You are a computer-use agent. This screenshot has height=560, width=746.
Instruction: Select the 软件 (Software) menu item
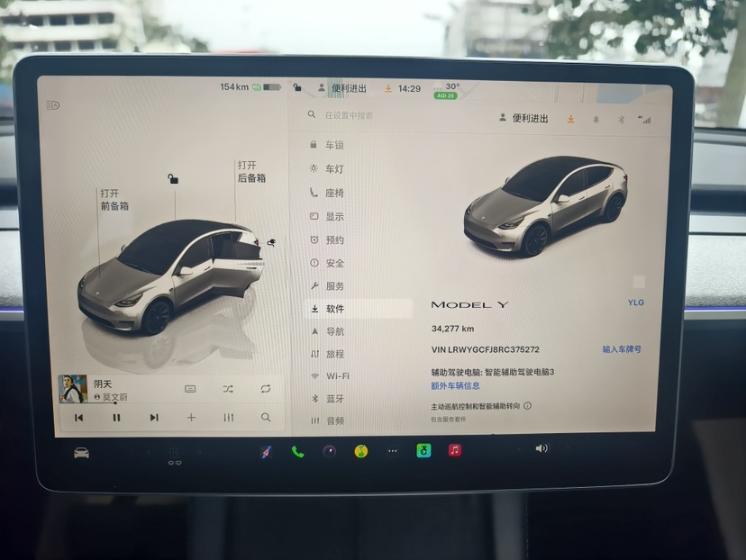[359, 309]
